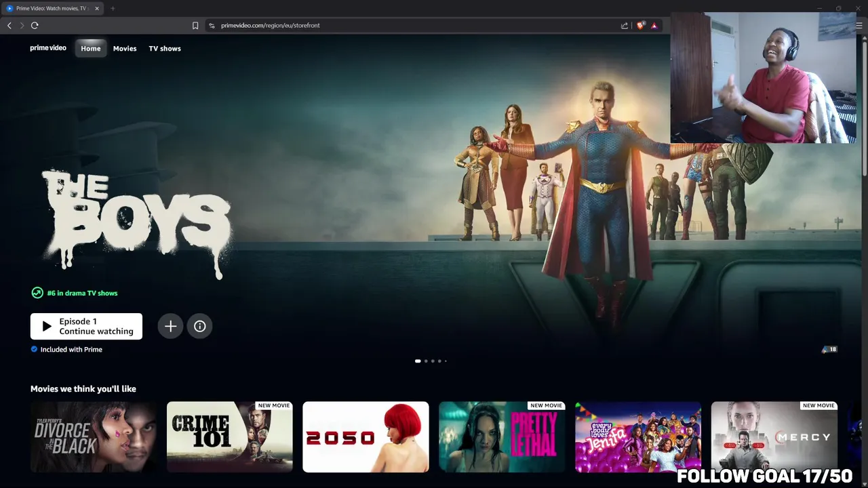Open site settings icon before the URL

click(x=212, y=25)
